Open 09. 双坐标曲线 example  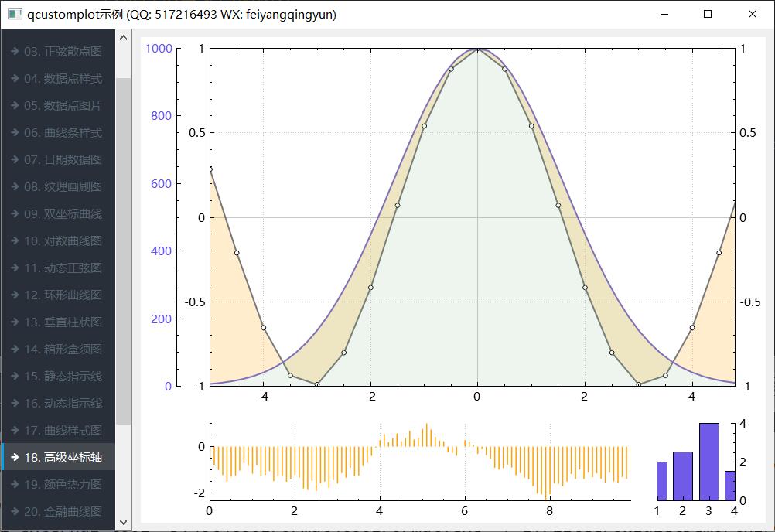[x=63, y=213]
